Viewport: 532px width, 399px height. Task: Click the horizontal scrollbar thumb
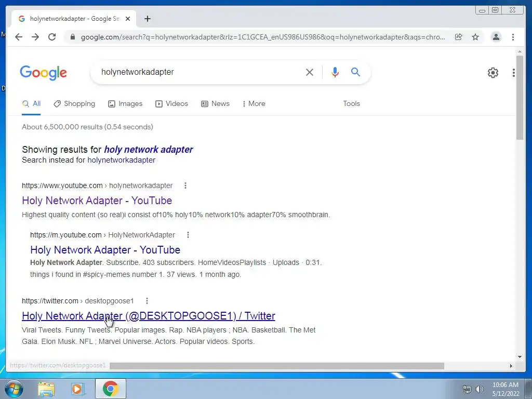point(277,366)
